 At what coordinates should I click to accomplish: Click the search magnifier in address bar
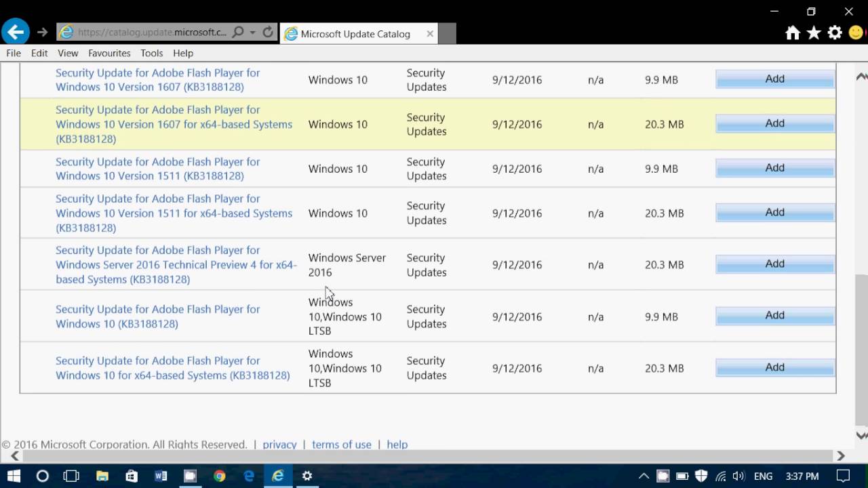[238, 32]
